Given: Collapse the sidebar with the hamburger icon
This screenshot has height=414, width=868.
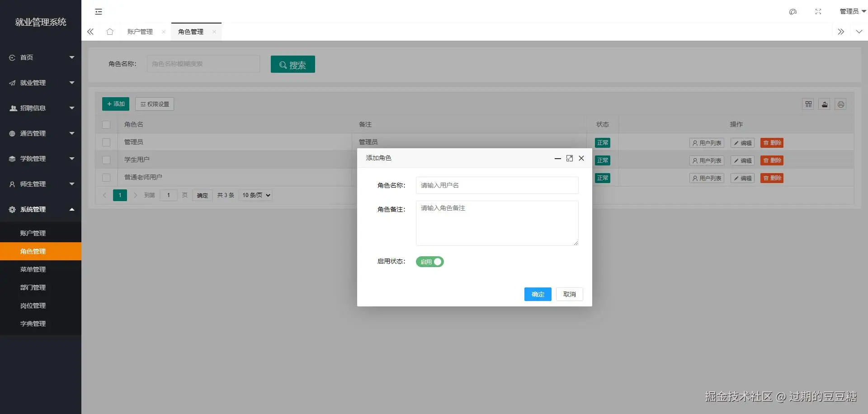Looking at the screenshot, I should point(99,12).
